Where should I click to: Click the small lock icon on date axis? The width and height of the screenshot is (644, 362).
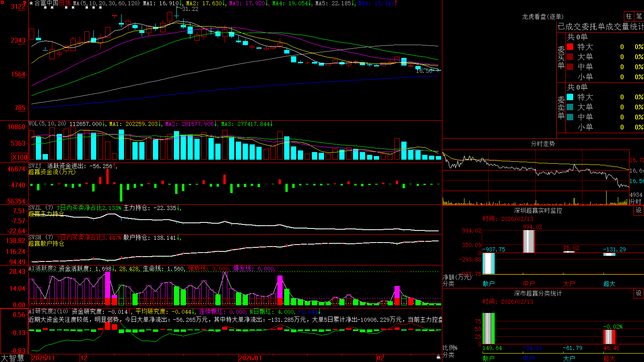(439, 357)
